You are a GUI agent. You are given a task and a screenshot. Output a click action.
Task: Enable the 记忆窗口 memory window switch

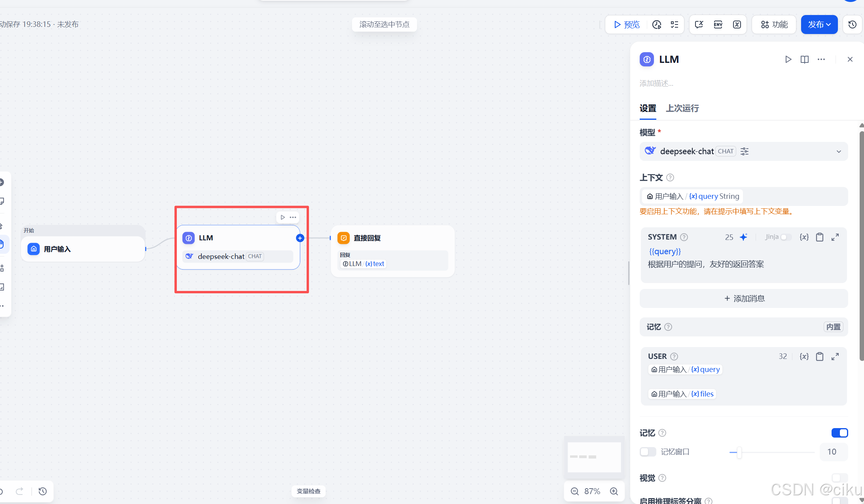pos(648,451)
